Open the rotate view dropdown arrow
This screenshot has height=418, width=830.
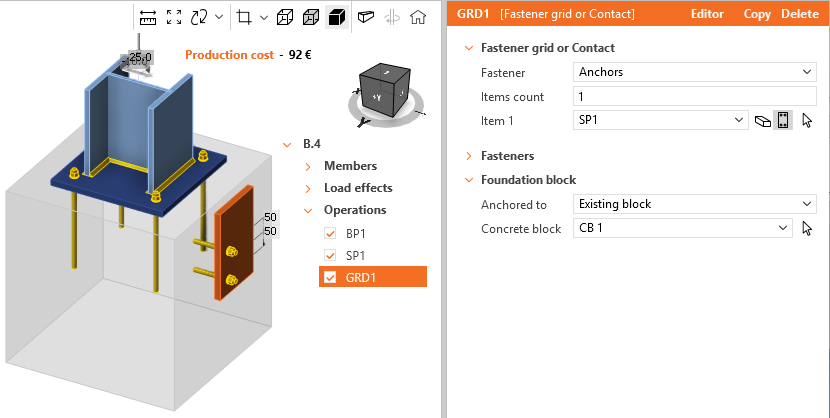[219, 17]
